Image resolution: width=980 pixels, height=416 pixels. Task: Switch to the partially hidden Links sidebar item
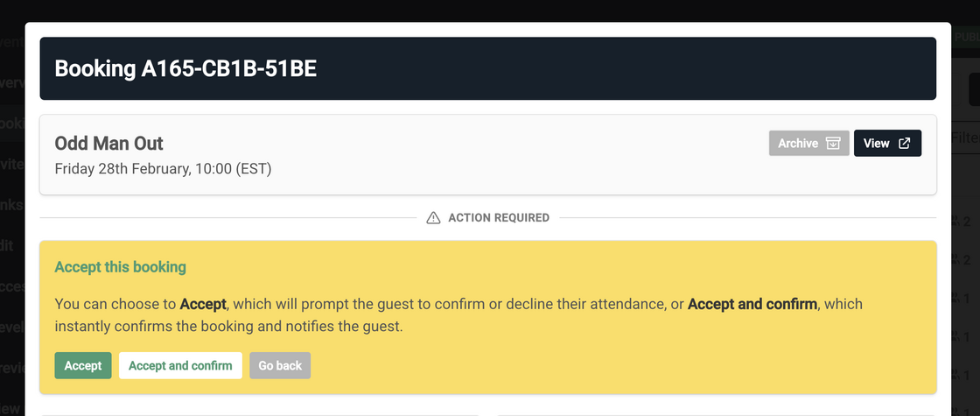point(11,205)
